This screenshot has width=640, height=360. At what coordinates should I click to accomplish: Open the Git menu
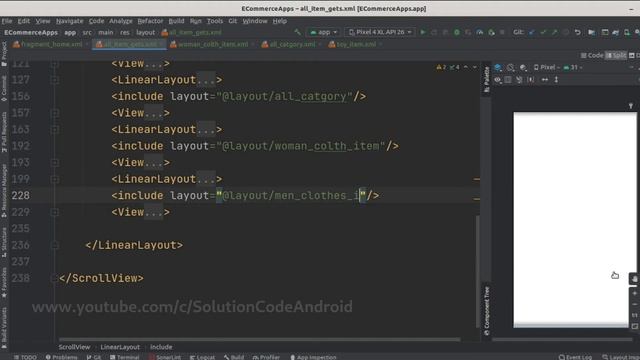[233, 21]
